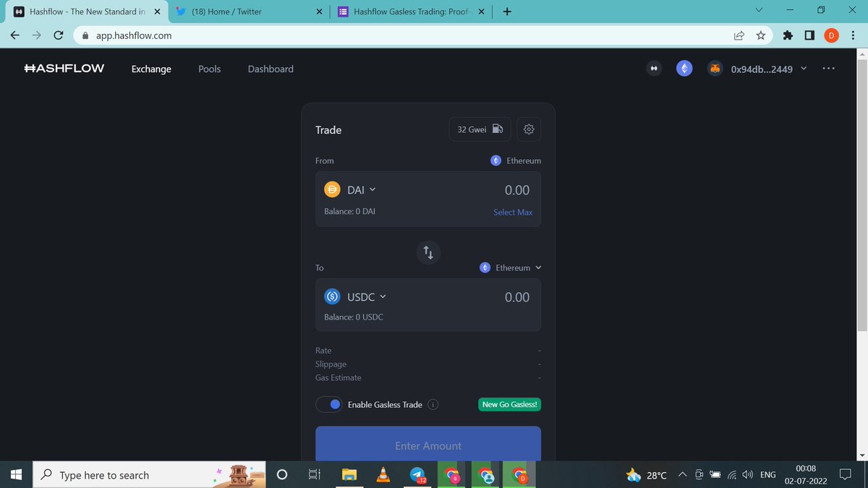Image resolution: width=868 pixels, height=488 pixels.
Task: Click the 28°C weather widget
Action: (x=647, y=475)
